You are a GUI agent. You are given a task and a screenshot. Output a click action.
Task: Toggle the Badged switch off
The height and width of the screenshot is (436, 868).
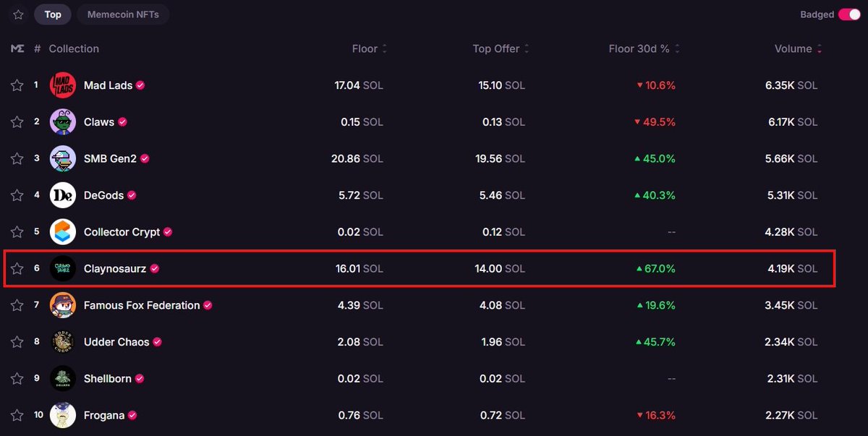849,14
